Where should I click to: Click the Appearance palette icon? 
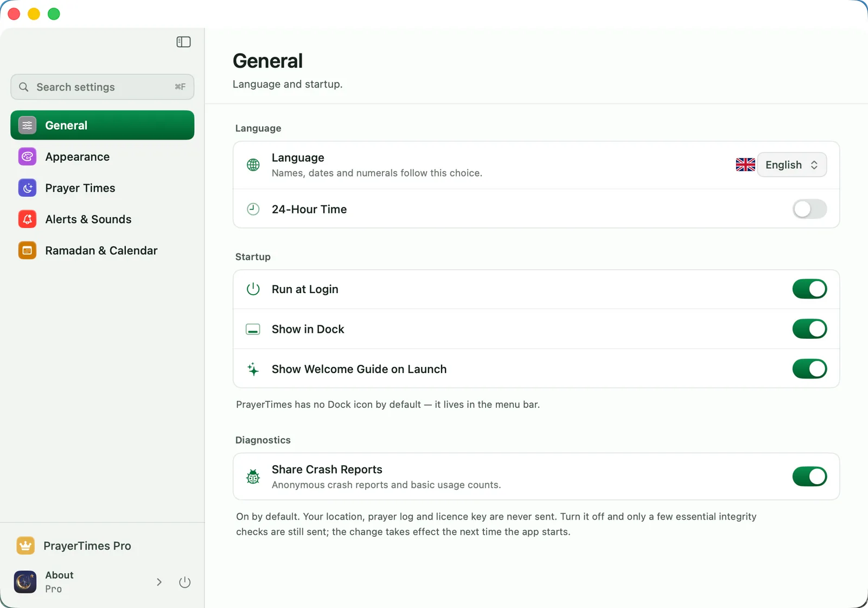pos(27,157)
